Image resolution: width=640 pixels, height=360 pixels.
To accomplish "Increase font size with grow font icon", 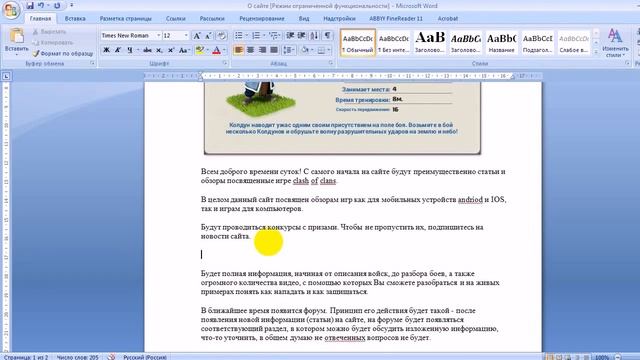I will pyautogui.click(x=197, y=36).
